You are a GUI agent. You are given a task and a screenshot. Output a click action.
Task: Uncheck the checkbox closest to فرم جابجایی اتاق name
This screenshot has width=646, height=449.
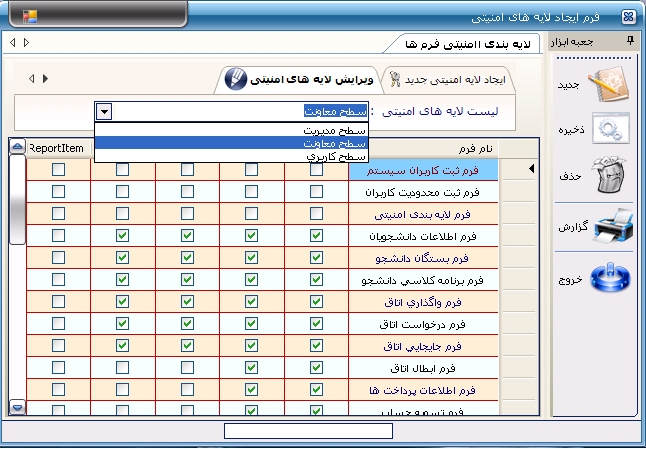(316, 346)
